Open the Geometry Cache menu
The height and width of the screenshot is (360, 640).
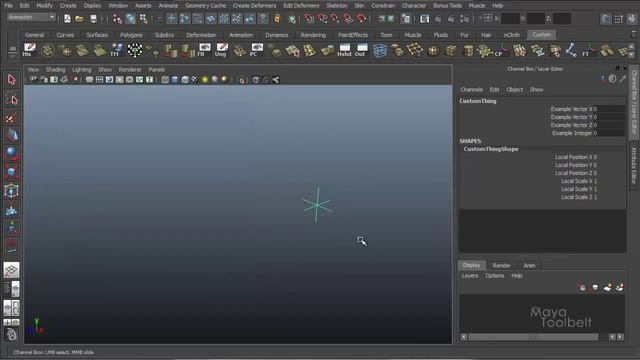tap(205, 6)
